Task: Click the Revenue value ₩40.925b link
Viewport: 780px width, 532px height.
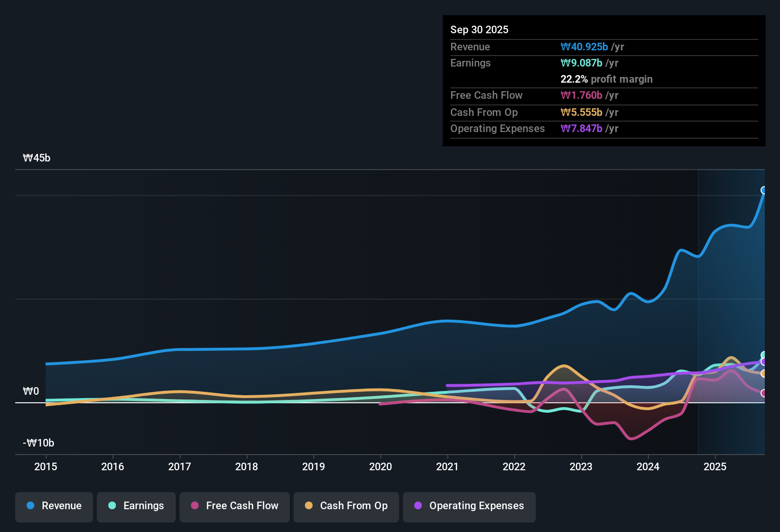Action: click(585, 47)
